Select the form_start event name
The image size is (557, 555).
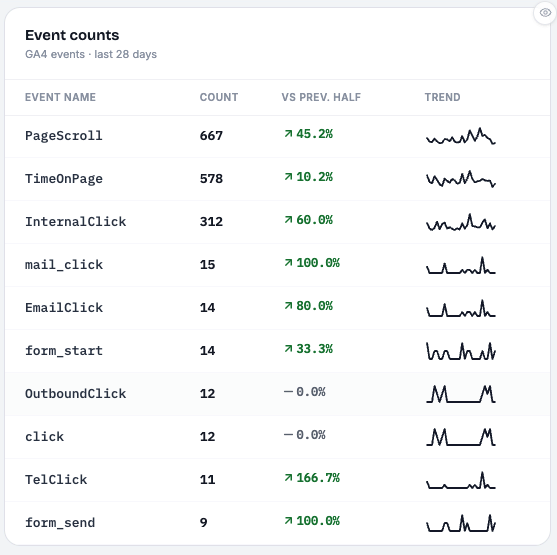tap(64, 351)
